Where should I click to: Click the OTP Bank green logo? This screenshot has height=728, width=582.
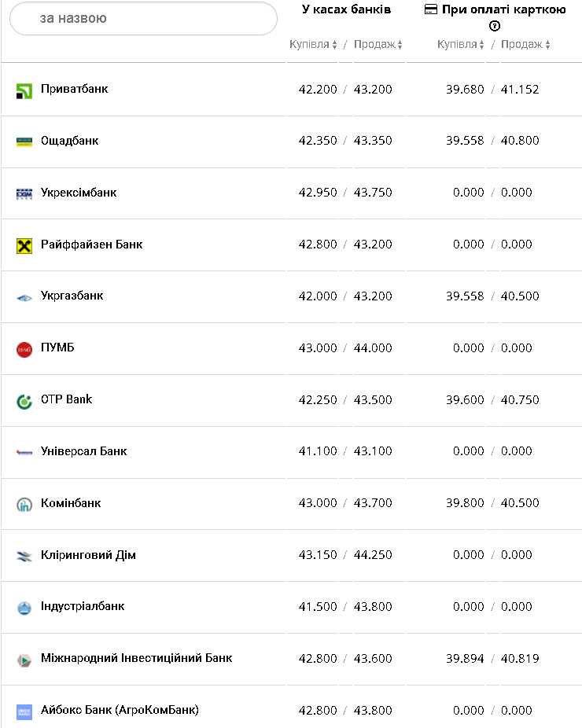point(24,401)
